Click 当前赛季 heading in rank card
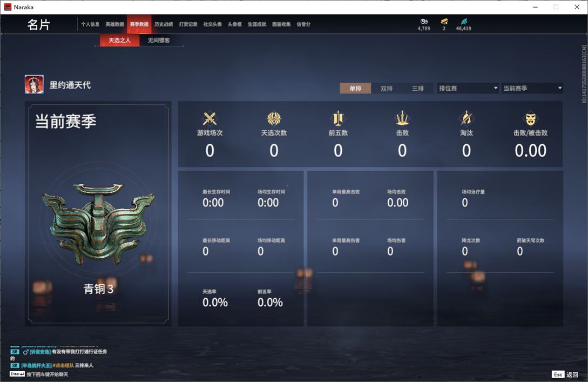Viewport: 588px width, 382px height. 66,121
